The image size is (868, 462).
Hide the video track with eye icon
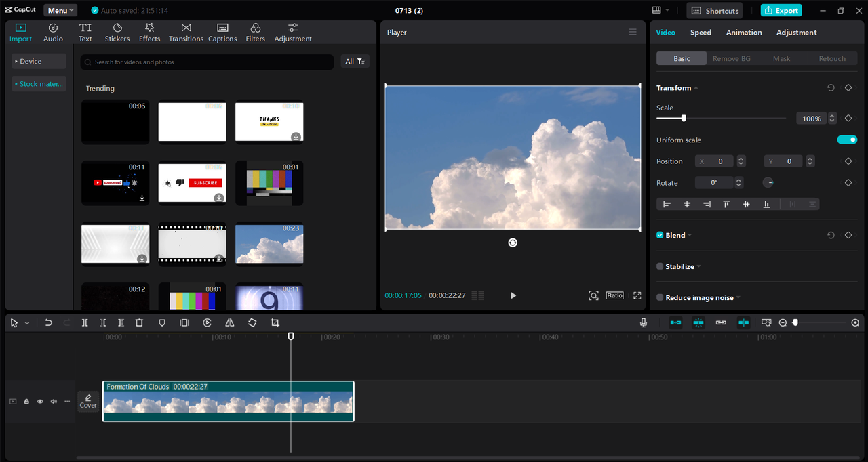(x=40, y=402)
